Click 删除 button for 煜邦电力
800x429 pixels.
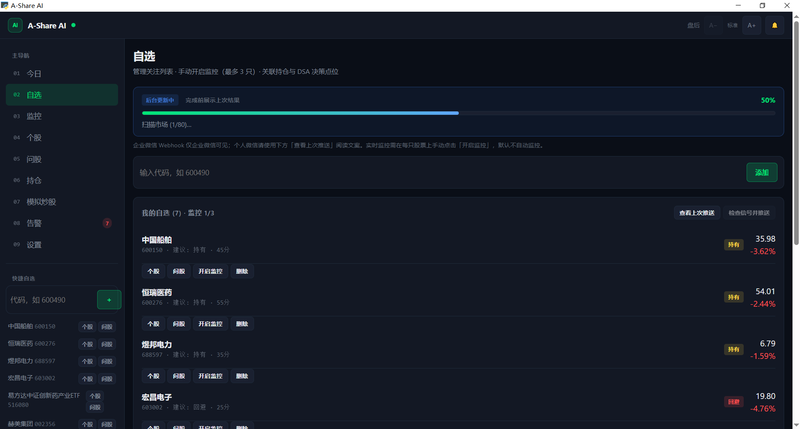click(x=242, y=376)
